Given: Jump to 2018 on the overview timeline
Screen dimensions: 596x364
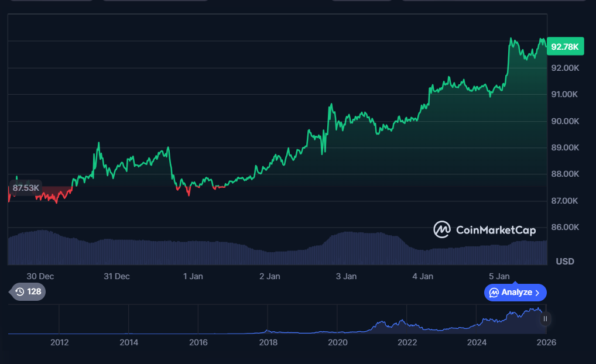Looking at the screenshot, I should pyautogui.click(x=268, y=342).
